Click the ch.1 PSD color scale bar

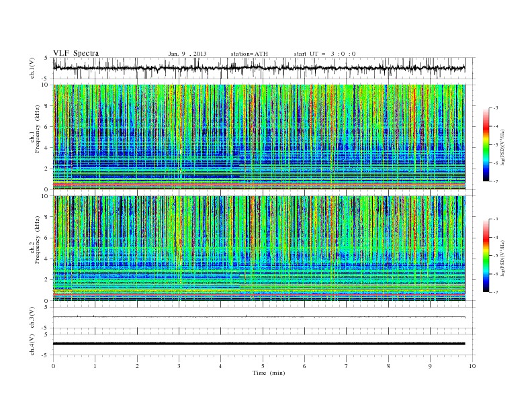point(486,144)
